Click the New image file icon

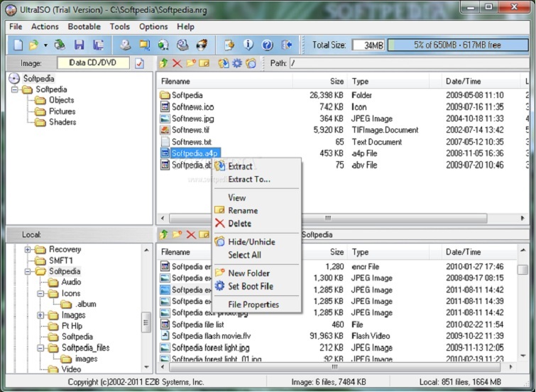18,45
